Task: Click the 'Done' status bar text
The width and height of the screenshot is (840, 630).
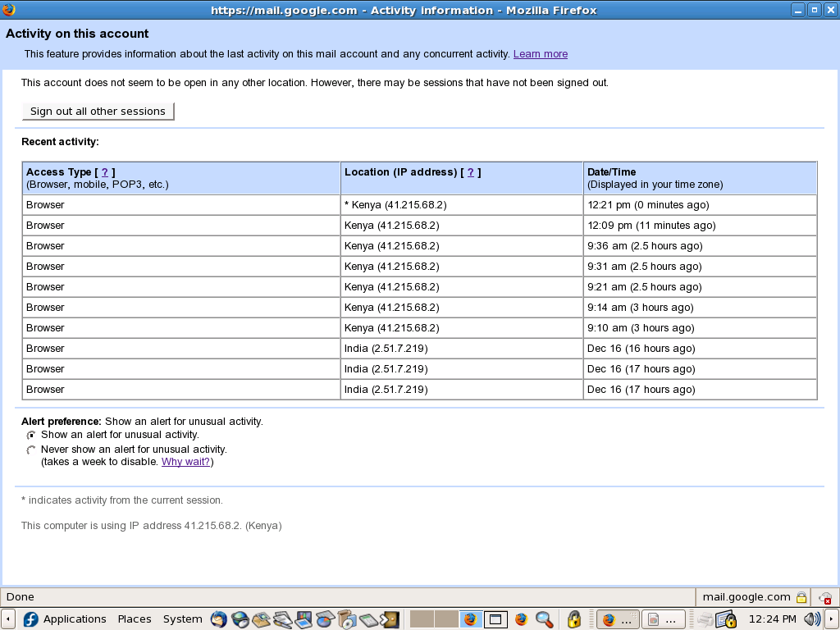Action: pos(21,597)
